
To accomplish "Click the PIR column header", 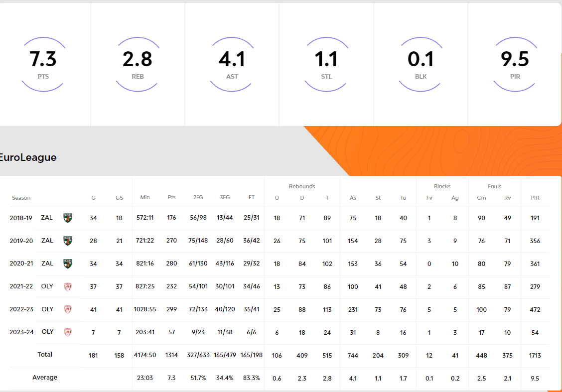I will point(535,198).
